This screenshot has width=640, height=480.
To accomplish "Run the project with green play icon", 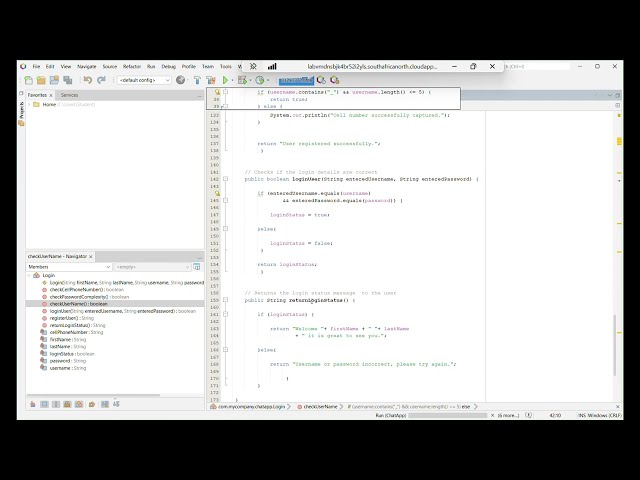I will [225, 80].
